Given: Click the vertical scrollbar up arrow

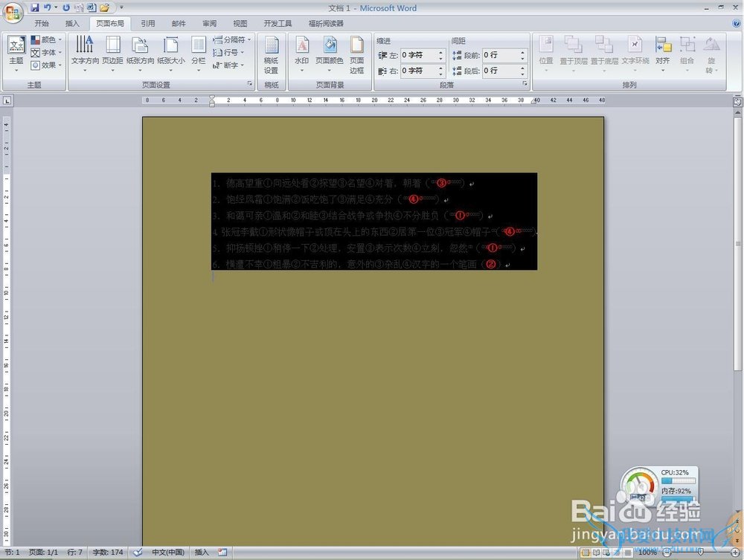Looking at the screenshot, I should 737,113.
